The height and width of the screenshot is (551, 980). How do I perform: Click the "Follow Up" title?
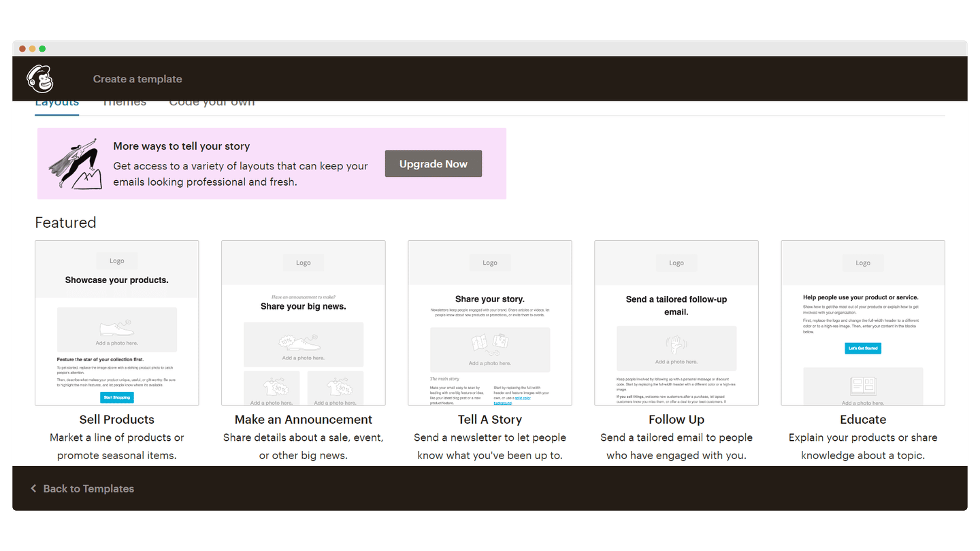(x=676, y=420)
